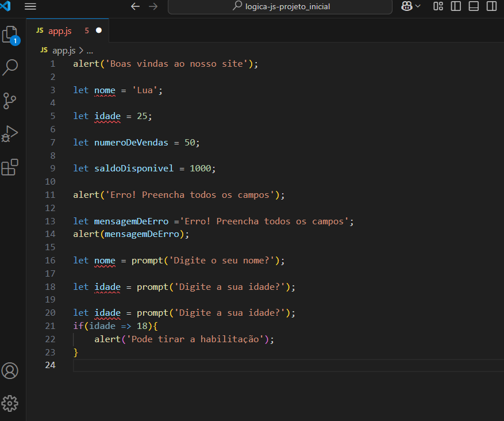Screen dimensions: 504x421
Task: Select line via line number 1
Action: tap(53, 64)
